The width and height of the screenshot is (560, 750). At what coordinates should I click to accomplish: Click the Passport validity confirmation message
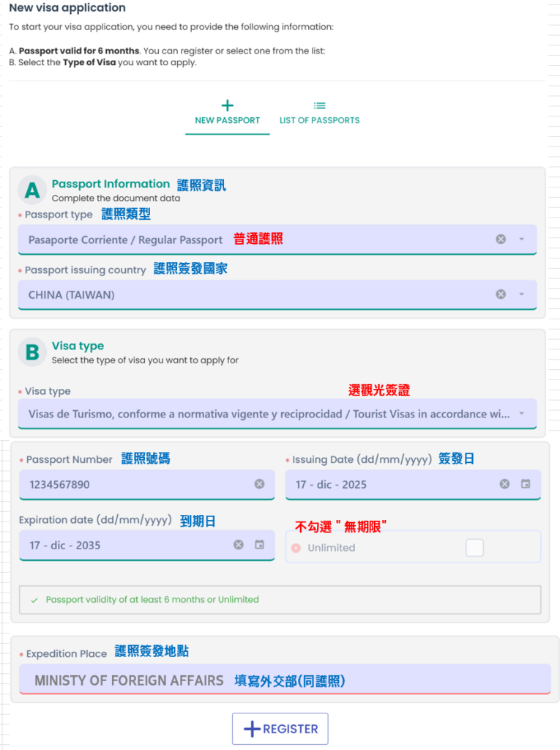click(152, 599)
